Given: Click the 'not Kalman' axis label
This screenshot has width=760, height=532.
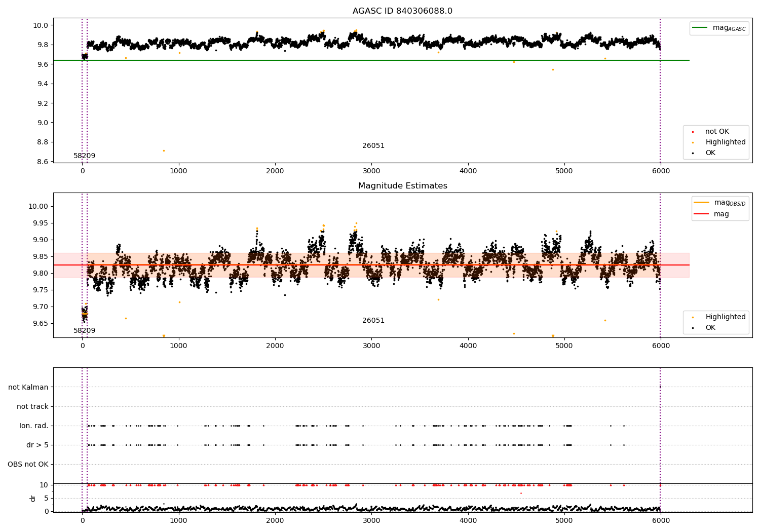Looking at the screenshot, I should coord(28,387).
